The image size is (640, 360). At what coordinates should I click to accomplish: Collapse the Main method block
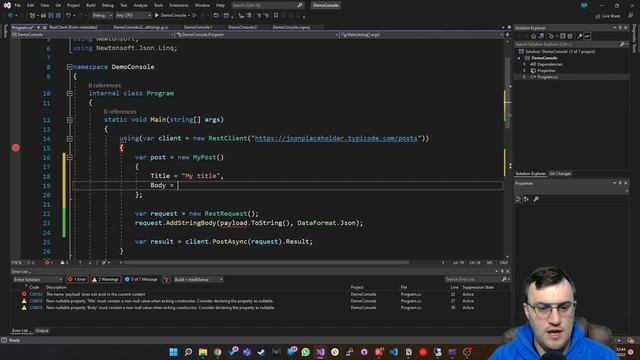pyautogui.click(x=69, y=120)
